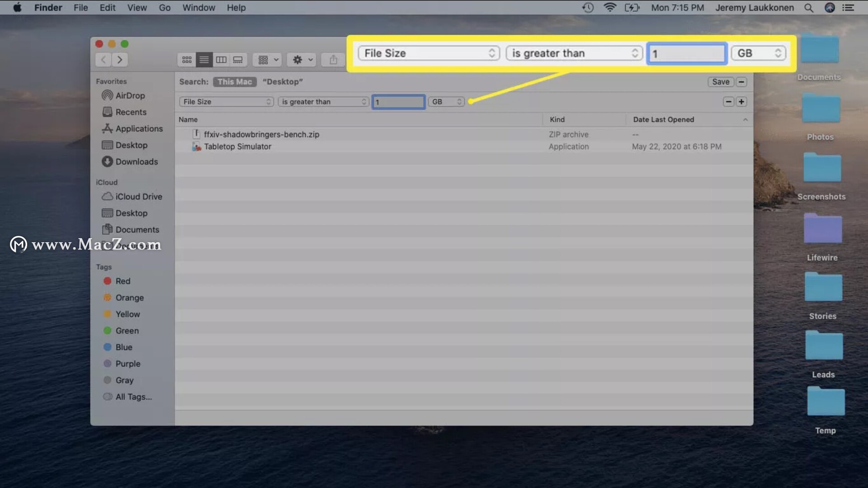Screen dimensions: 868x488
Task: Open the Finder menu
Action: (x=48, y=8)
